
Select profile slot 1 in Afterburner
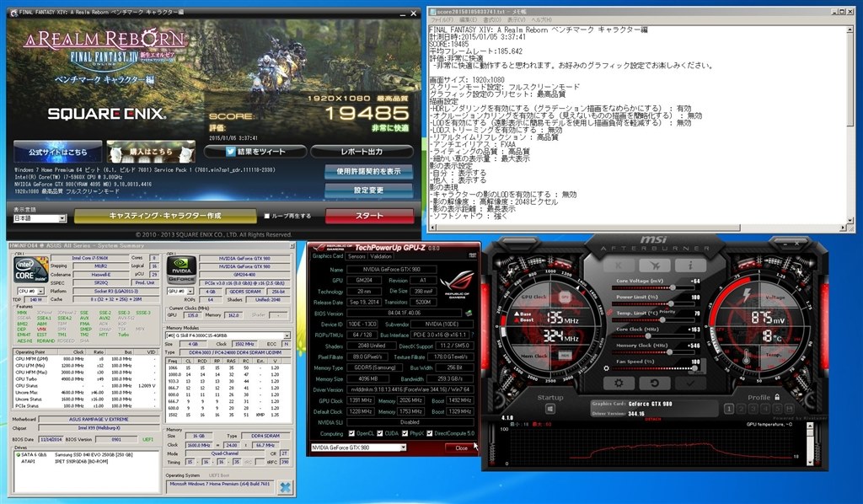point(729,409)
